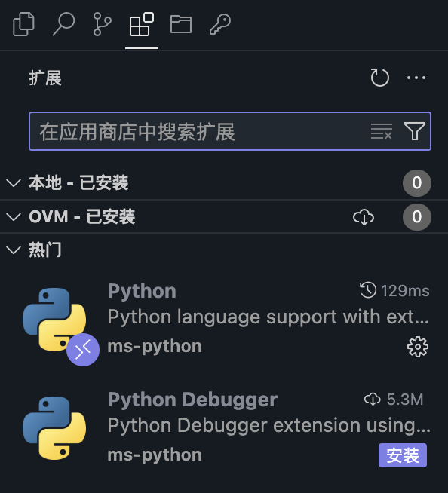Open the extensions more actions menu

pos(416,78)
